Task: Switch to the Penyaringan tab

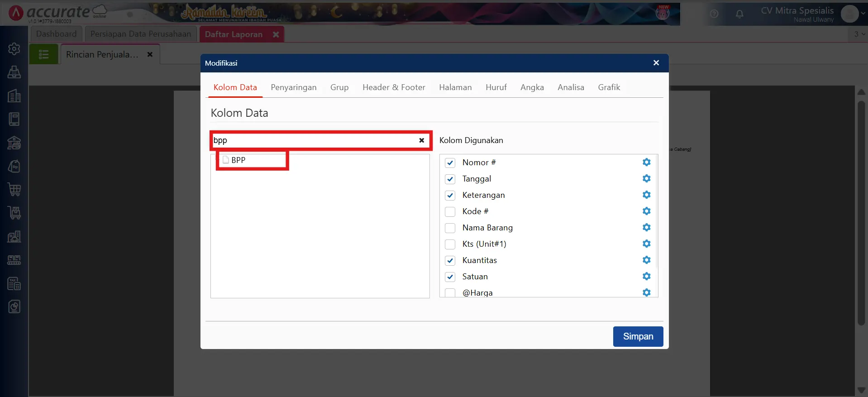Action: [293, 87]
